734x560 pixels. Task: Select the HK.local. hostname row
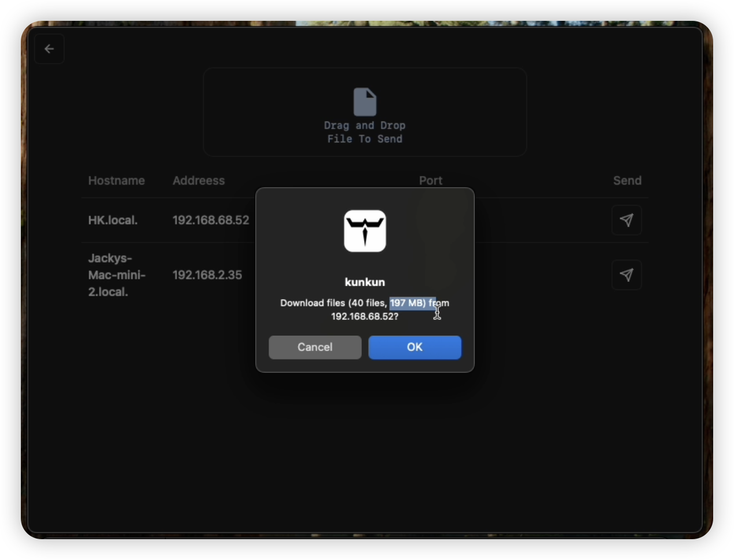pos(113,220)
